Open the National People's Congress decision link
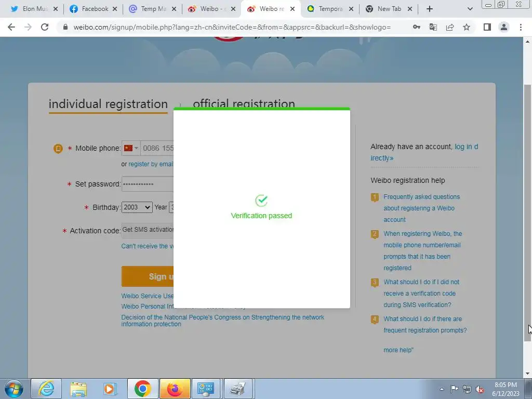Image resolution: width=532 pixels, height=399 pixels. pyautogui.click(x=222, y=321)
